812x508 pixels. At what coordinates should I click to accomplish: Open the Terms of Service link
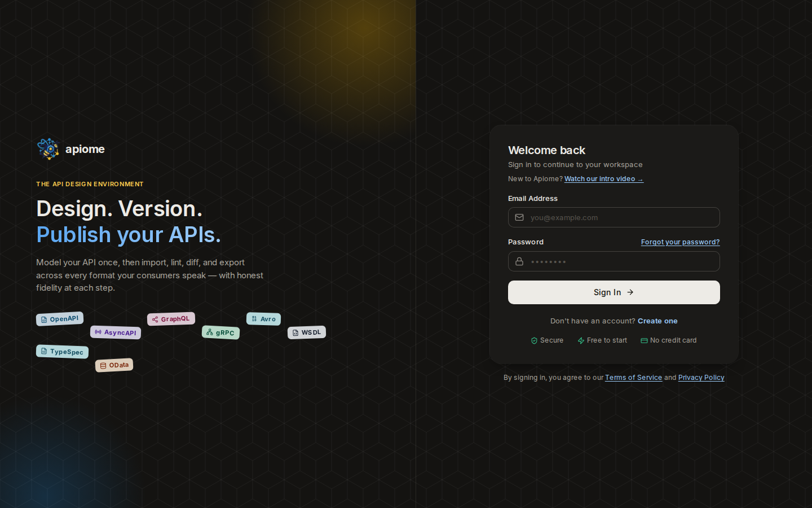click(633, 378)
